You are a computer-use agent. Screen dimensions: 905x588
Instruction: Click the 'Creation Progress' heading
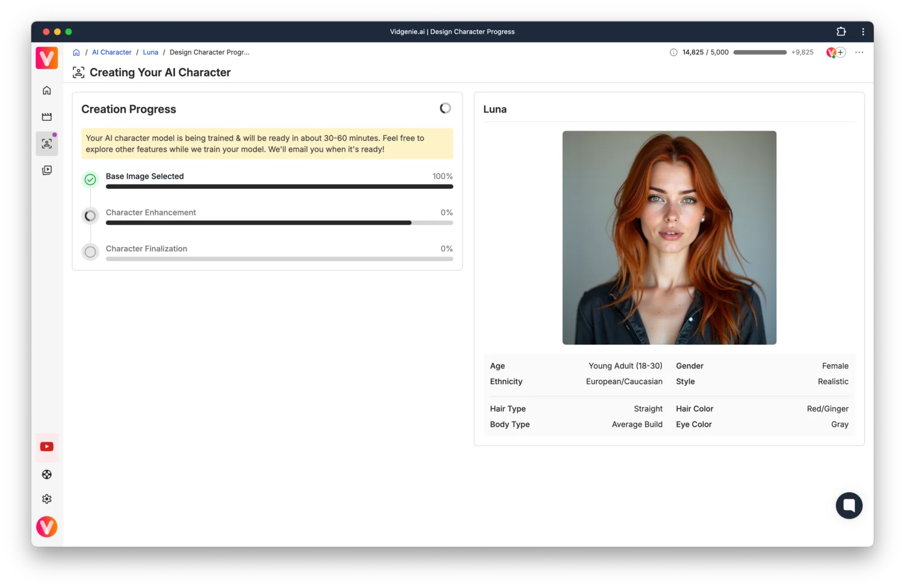tap(129, 109)
